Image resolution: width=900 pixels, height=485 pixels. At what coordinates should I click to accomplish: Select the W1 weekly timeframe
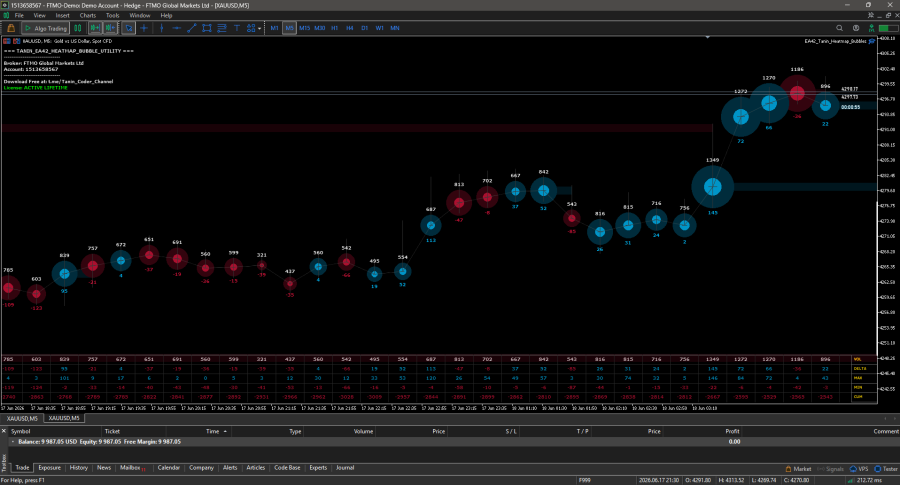pos(379,28)
